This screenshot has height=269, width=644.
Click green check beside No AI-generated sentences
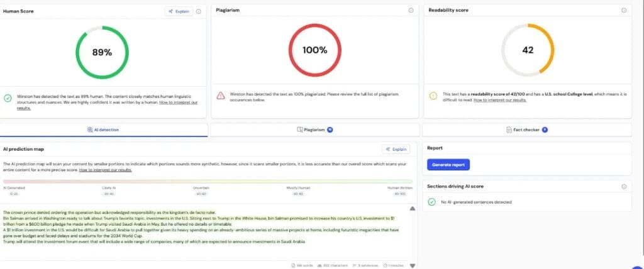431,202
